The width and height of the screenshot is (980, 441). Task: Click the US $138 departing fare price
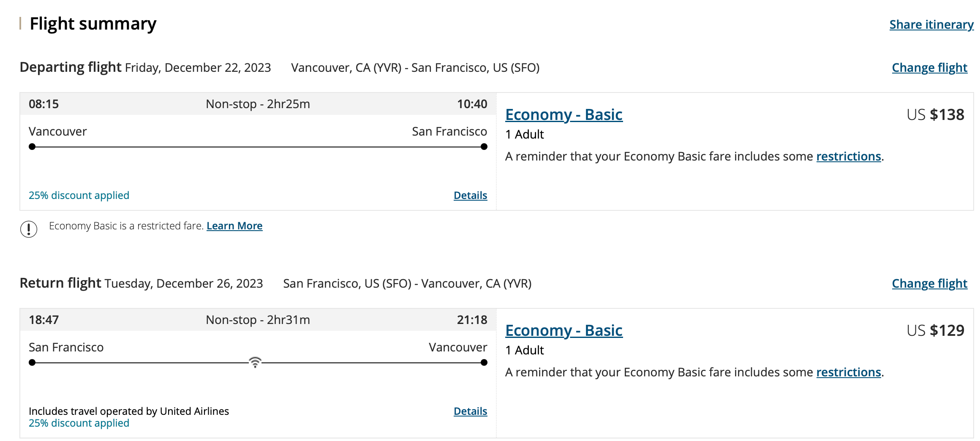click(x=935, y=114)
